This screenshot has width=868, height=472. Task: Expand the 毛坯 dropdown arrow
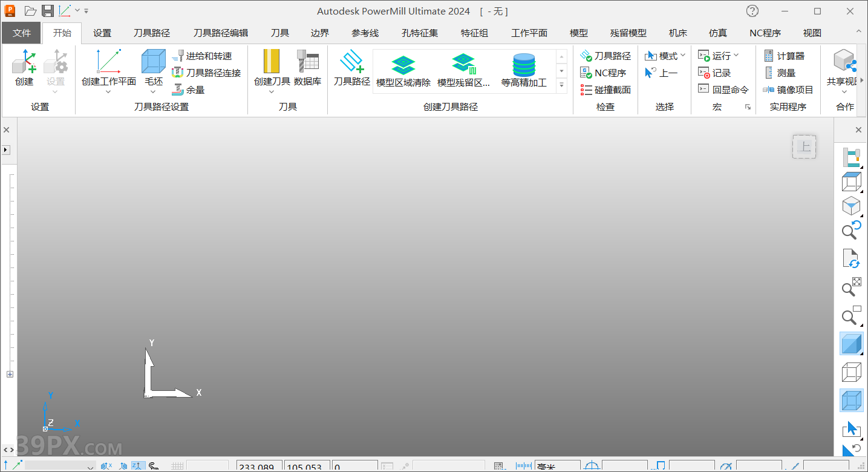(153, 92)
